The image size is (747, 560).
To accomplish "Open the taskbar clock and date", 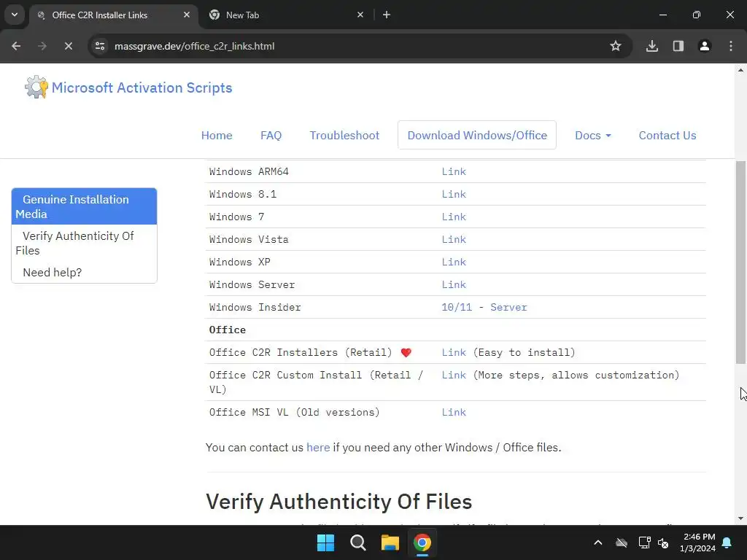I will coord(698,542).
